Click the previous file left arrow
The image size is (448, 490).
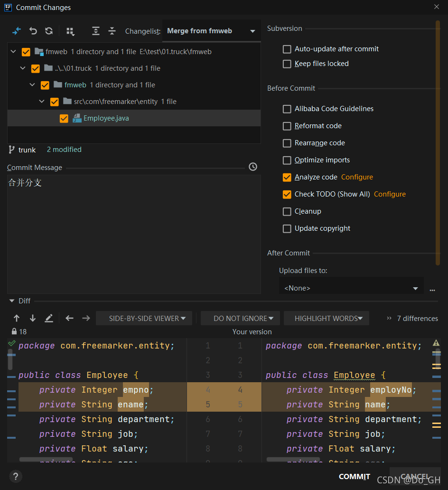(x=69, y=319)
